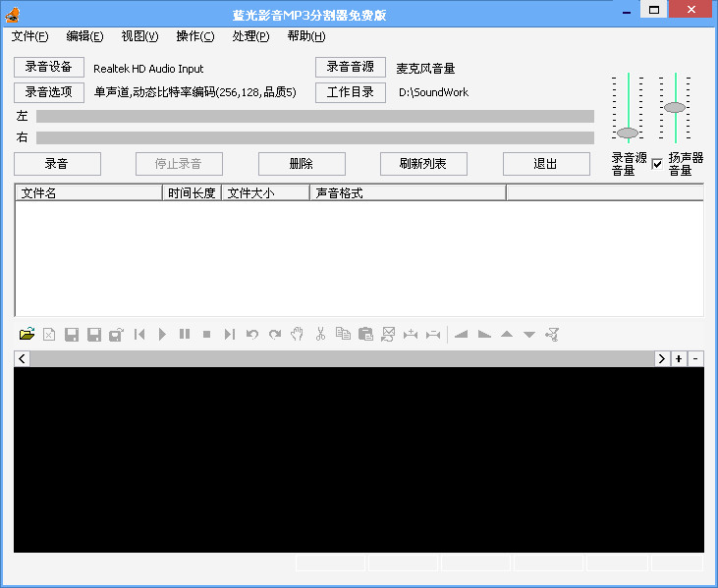
Task: Click the '麦克风音量' source label
Action: [425, 69]
